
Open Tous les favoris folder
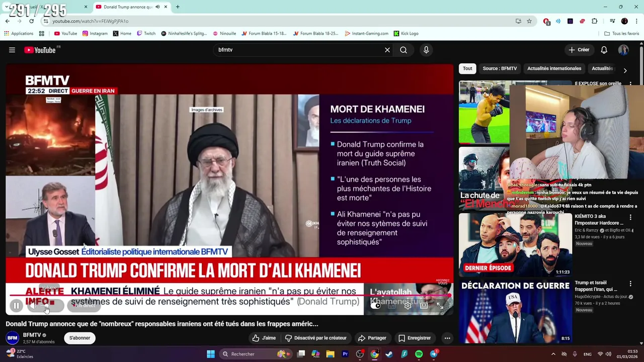621,34
